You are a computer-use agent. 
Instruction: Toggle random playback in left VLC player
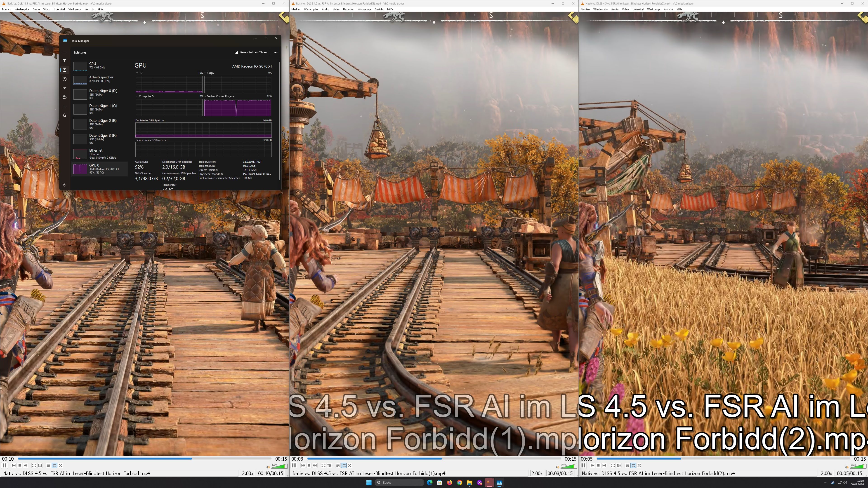61,465
